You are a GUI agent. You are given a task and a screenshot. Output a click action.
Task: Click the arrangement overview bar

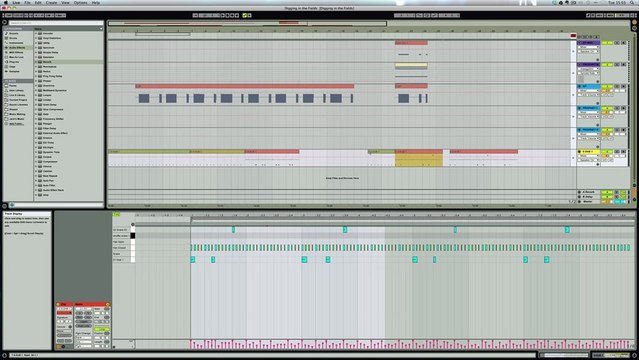coord(247,23)
